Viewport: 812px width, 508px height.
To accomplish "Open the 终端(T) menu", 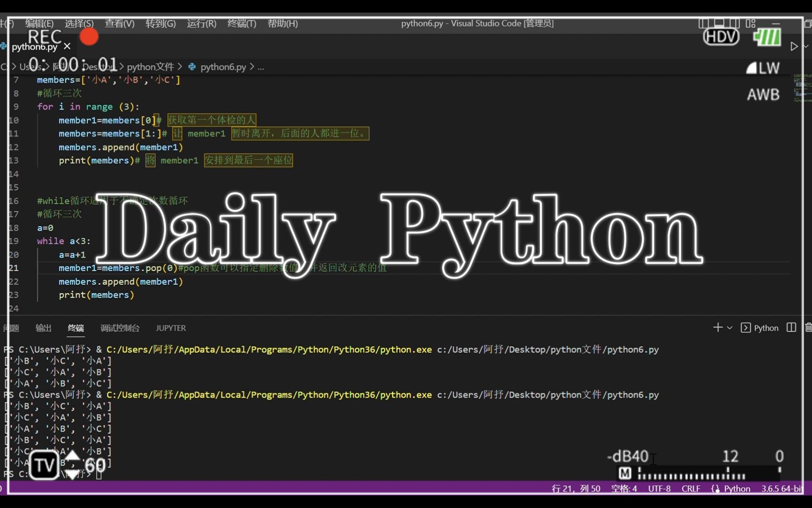I will [x=242, y=24].
